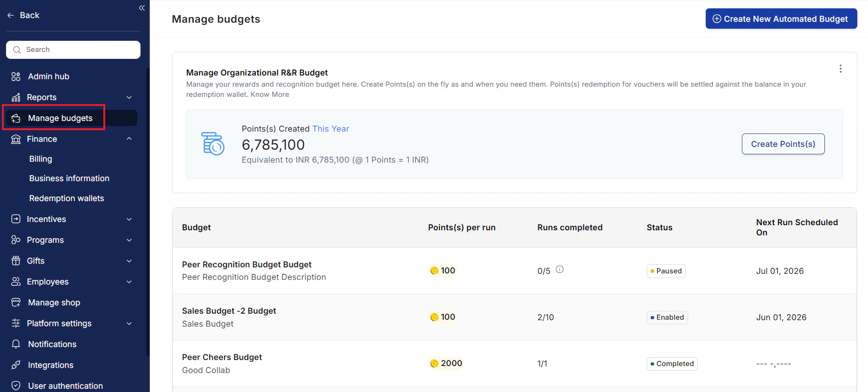Click the Employees people icon
Screen dimensions: 868x392
coord(16,282)
